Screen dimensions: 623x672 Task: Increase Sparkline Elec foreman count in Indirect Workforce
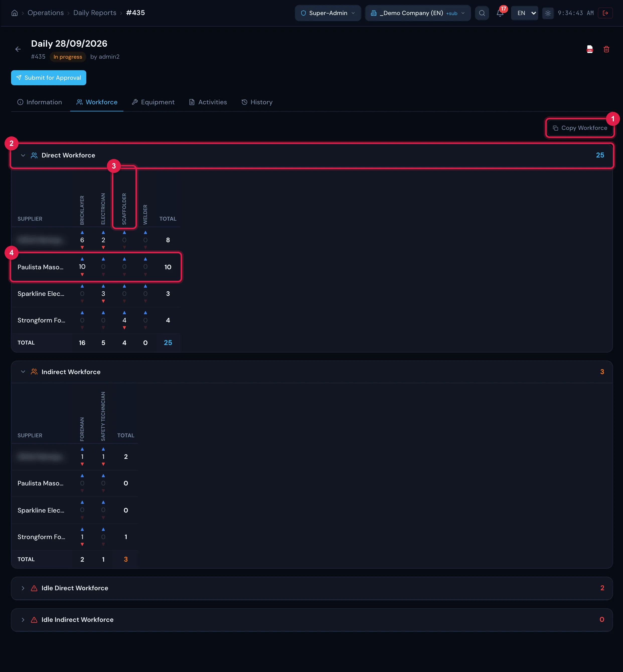click(82, 502)
